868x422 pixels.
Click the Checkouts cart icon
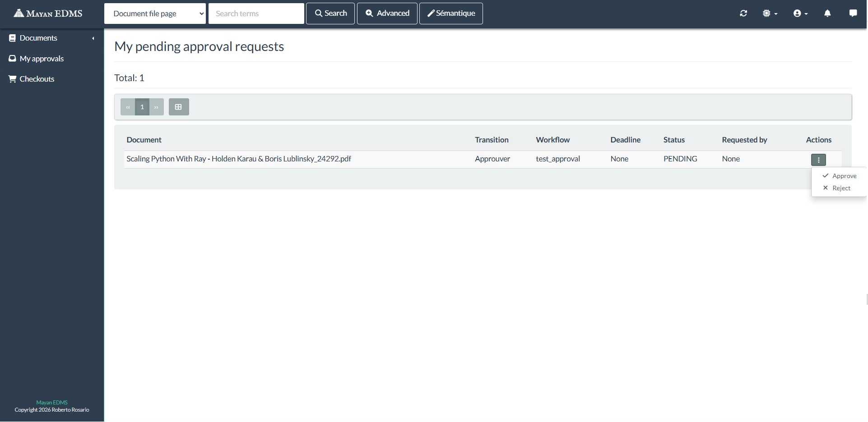12,79
